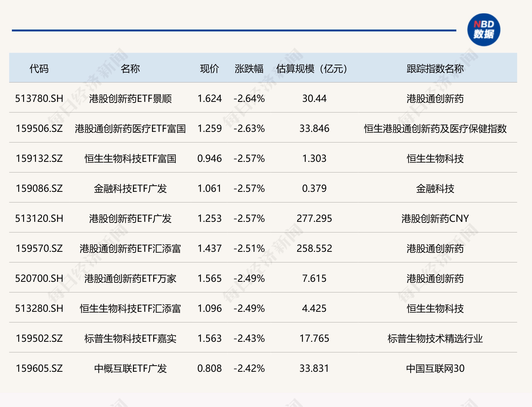Click the 涨跌幅 column header
The image size is (532, 407).
(249, 69)
